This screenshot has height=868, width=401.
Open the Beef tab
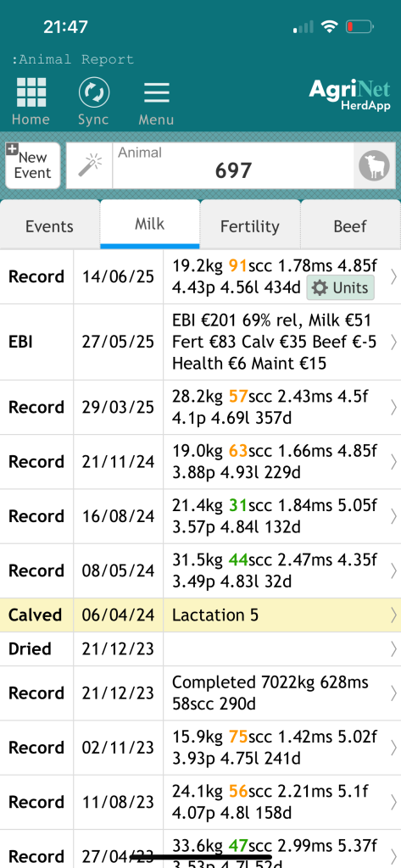[x=351, y=225]
